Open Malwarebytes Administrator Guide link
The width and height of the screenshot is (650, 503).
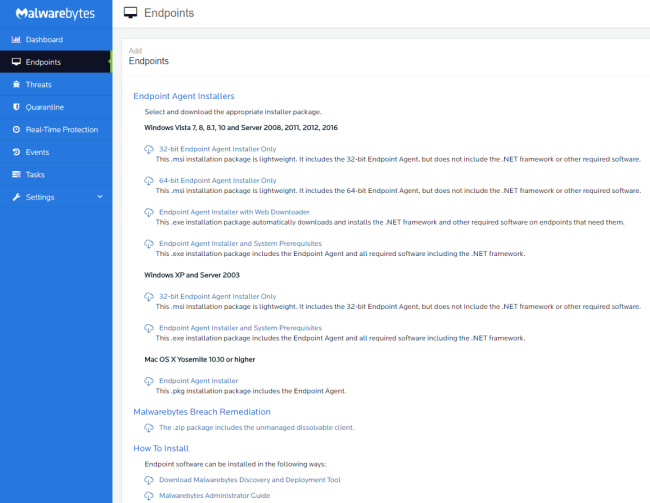tap(214, 496)
